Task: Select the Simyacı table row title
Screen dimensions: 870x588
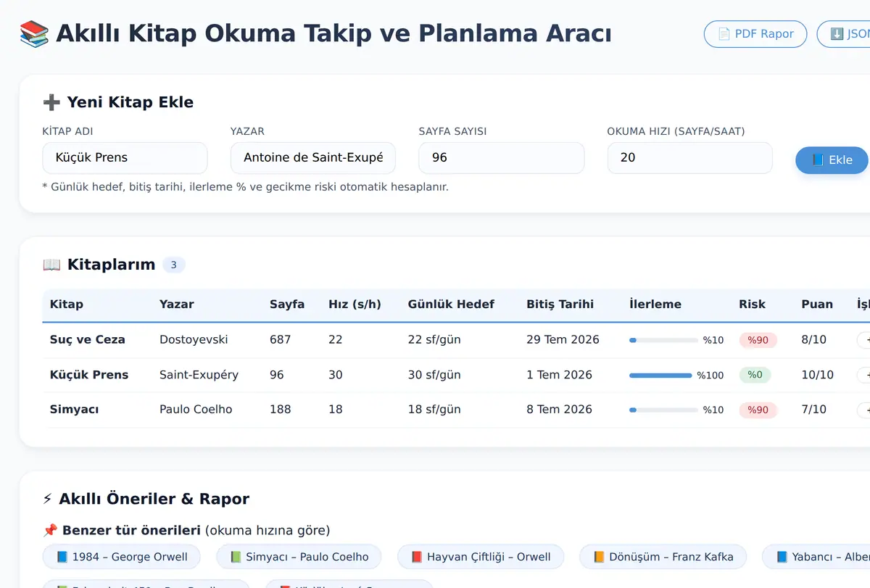Action: (75, 410)
